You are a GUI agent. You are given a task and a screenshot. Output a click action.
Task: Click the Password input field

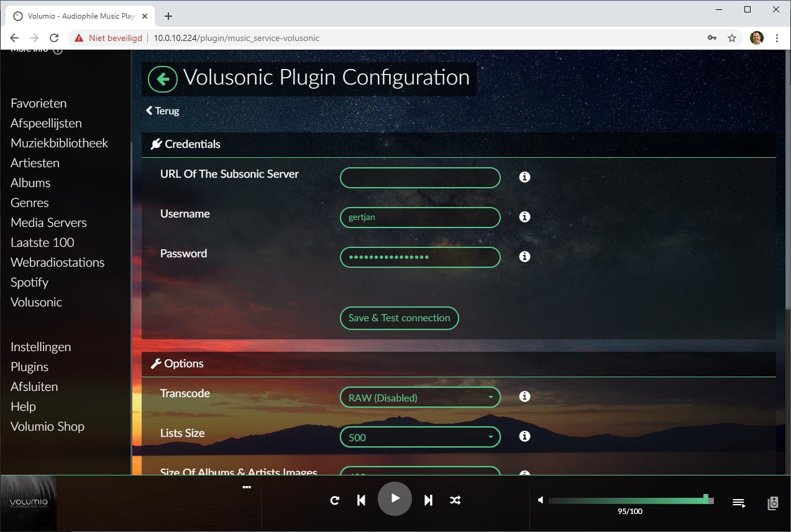[x=420, y=257]
